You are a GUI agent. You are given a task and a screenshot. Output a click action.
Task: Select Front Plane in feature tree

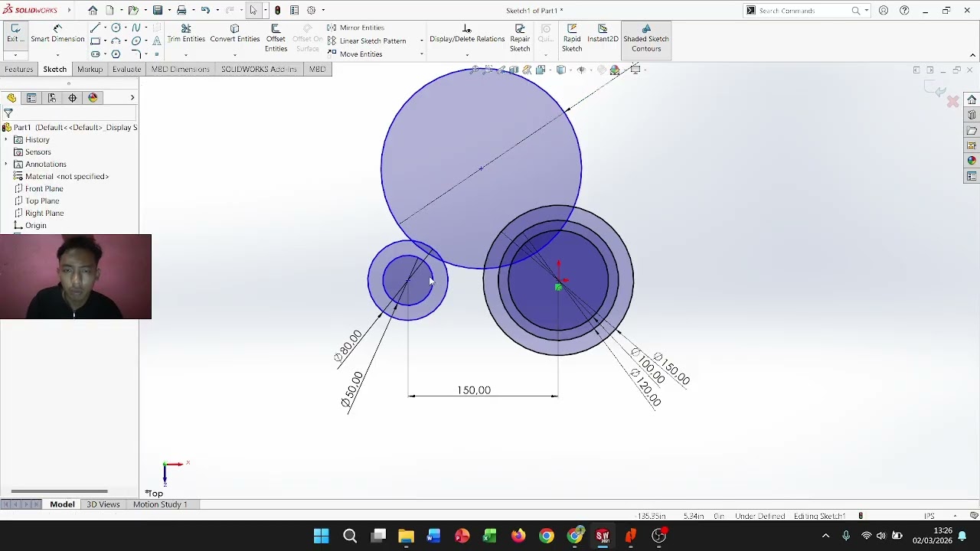click(x=39, y=189)
